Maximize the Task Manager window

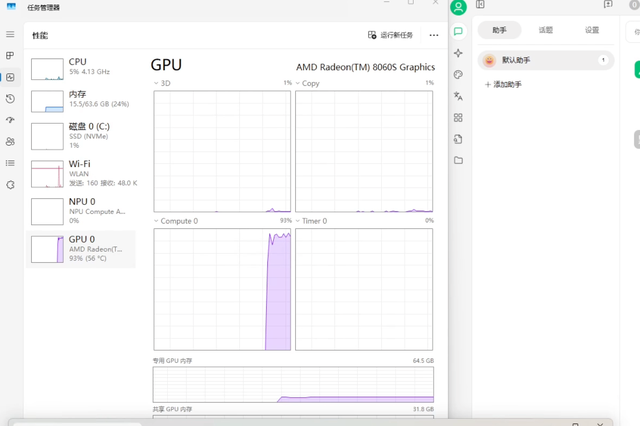411,2
